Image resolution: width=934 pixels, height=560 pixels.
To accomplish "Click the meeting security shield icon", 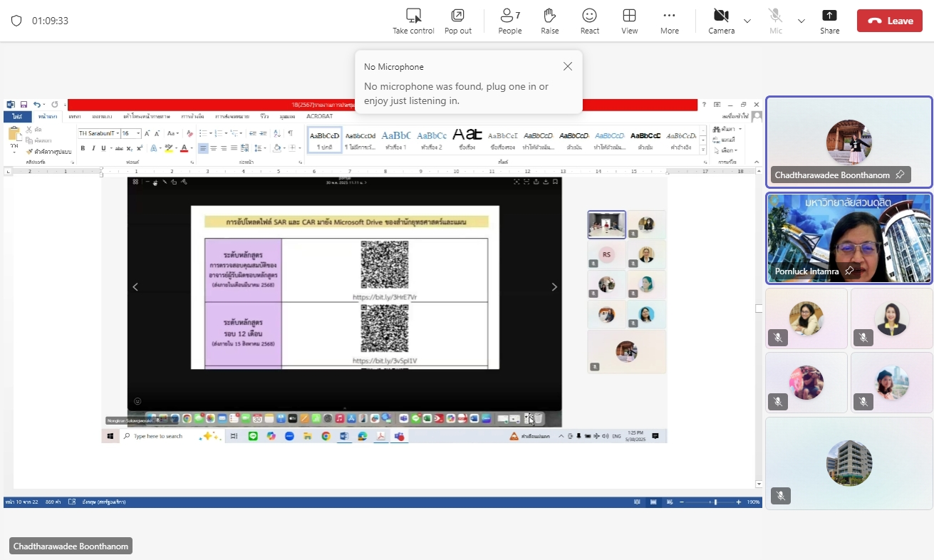I will (x=16, y=21).
